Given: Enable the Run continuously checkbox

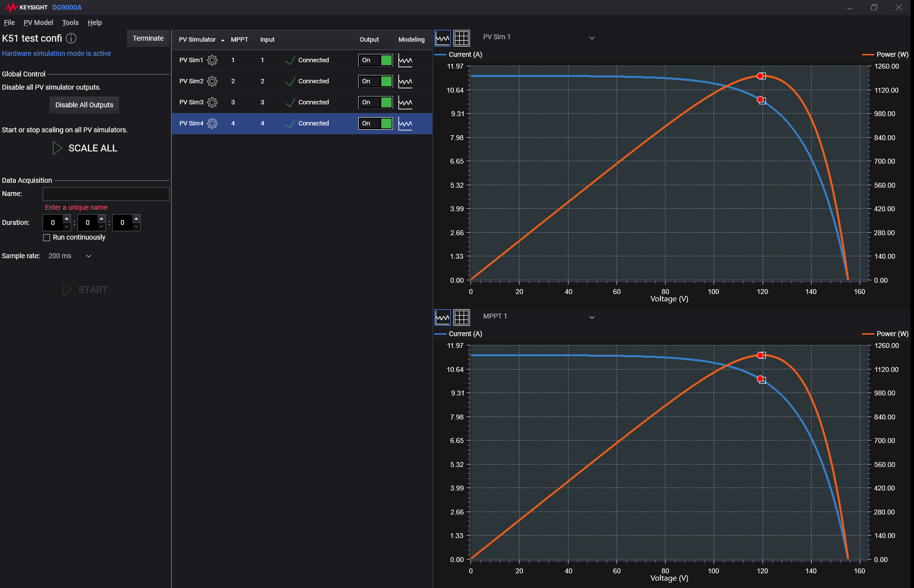Looking at the screenshot, I should click(x=47, y=238).
